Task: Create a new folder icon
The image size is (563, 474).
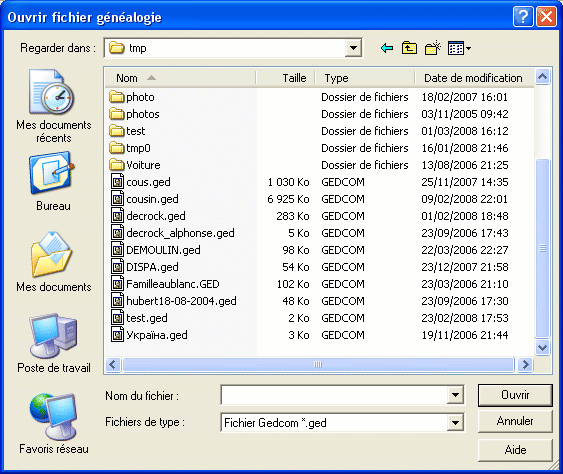Action: [433, 48]
